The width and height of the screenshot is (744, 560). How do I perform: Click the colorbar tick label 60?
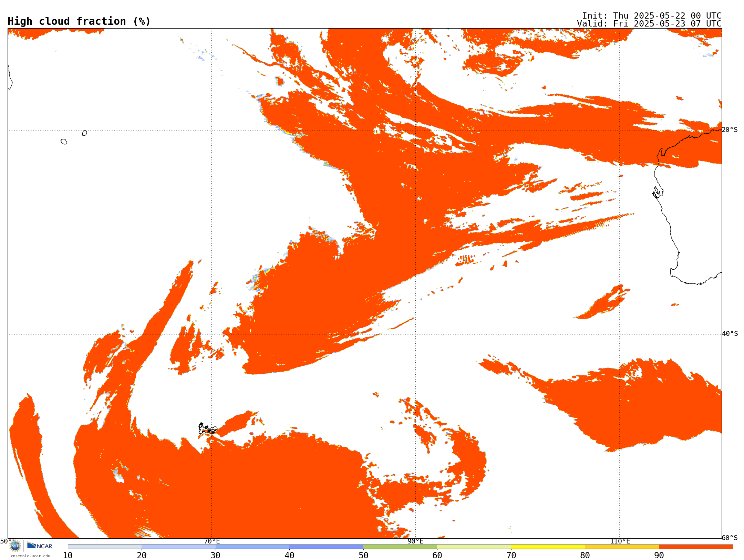437,556
